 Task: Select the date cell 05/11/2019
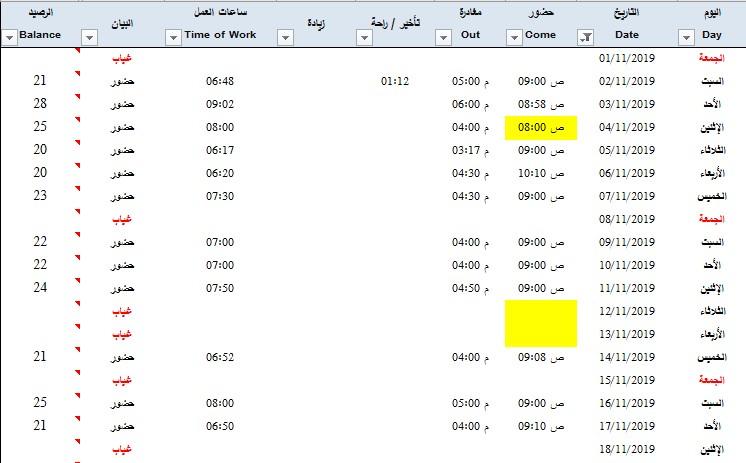click(627, 150)
